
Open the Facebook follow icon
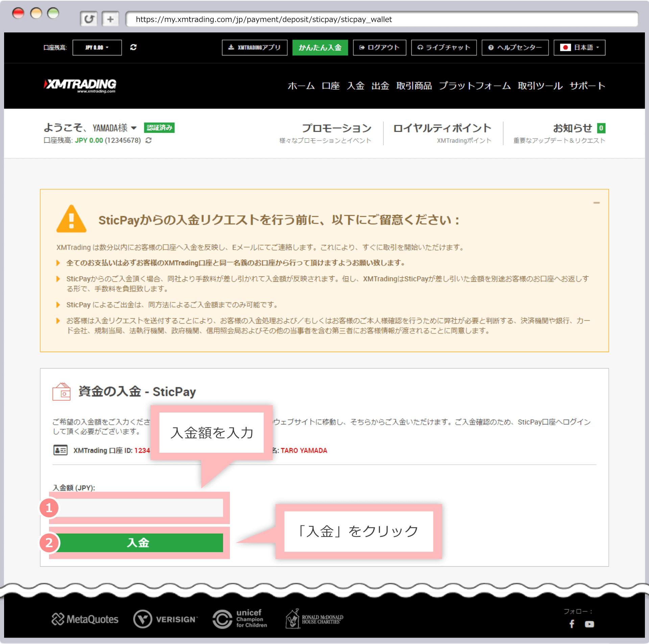(572, 624)
